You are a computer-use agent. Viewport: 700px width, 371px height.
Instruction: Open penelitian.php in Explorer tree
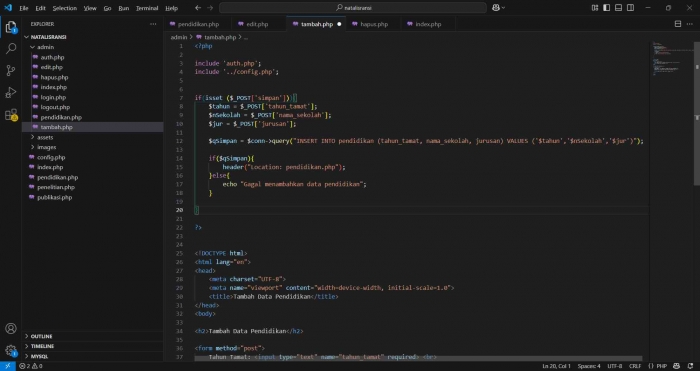pos(56,187)
